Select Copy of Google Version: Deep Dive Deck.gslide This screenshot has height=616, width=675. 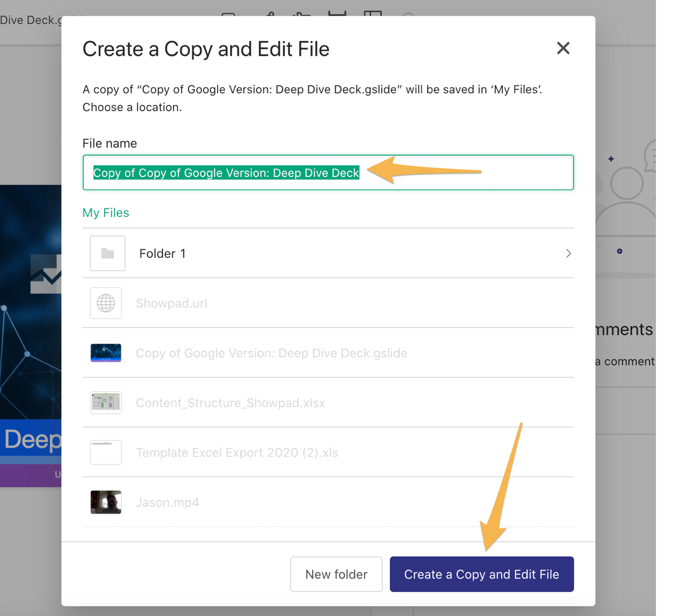click(x=271, y=353)
